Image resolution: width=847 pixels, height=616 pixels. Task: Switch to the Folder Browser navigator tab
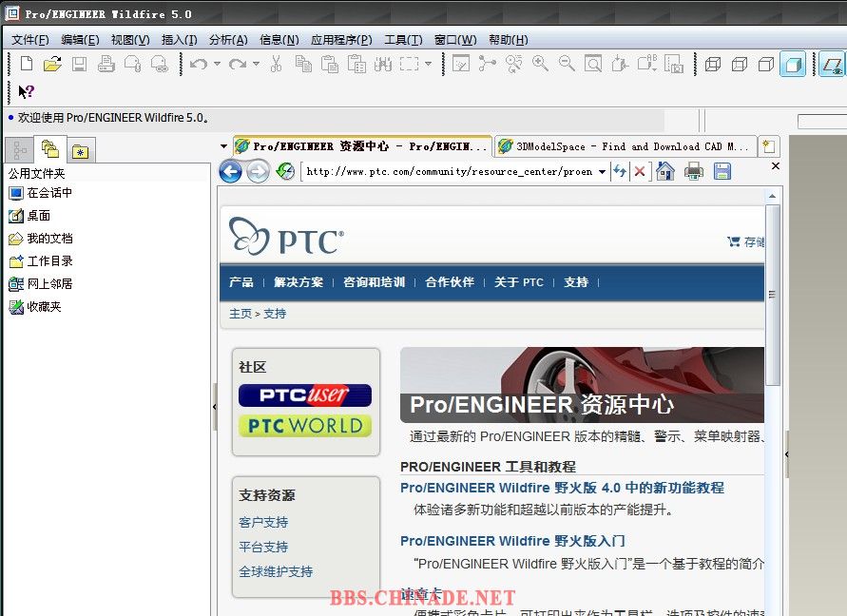50,149
